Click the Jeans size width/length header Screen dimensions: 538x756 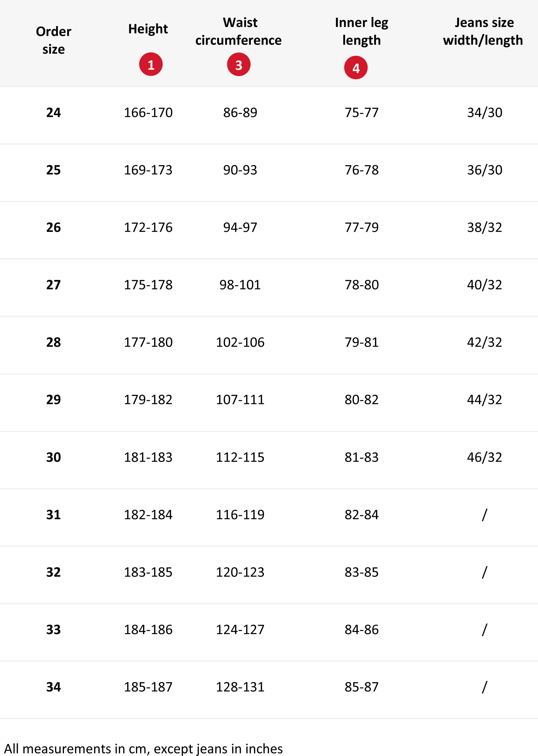point(483,32)
